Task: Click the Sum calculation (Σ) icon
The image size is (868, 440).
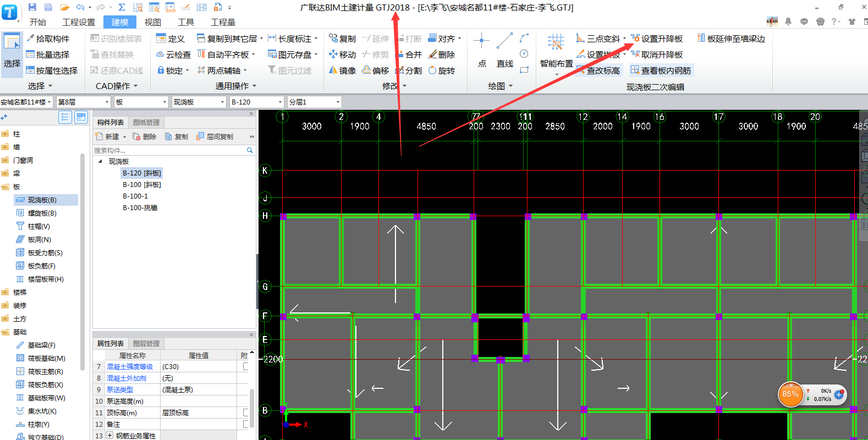Action: (122, 7)
